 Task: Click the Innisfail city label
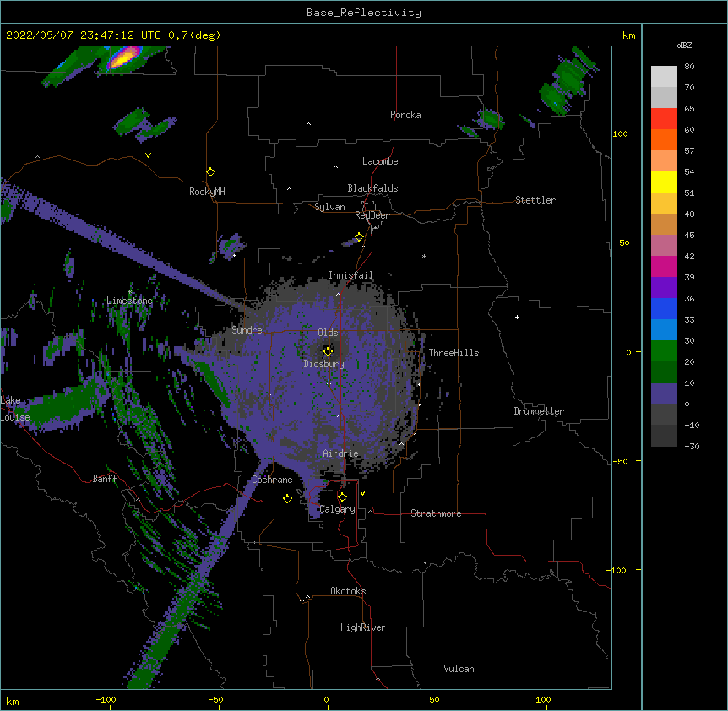pos(350,275)
